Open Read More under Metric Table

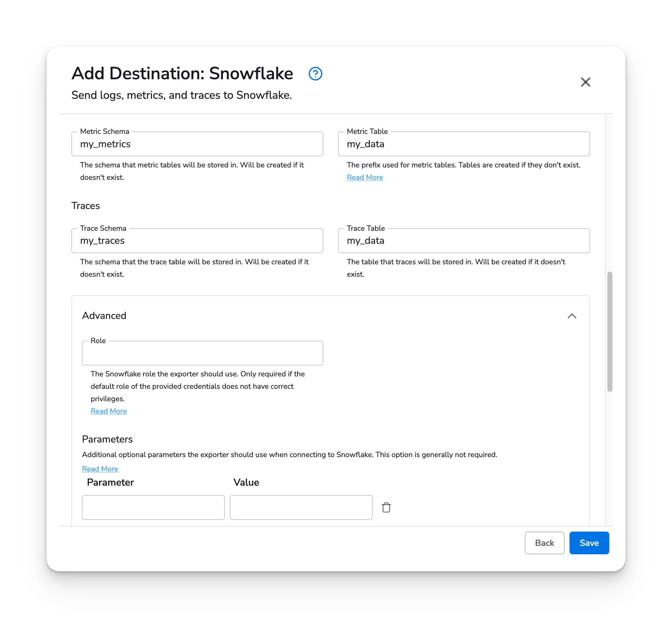pos(365,177)
